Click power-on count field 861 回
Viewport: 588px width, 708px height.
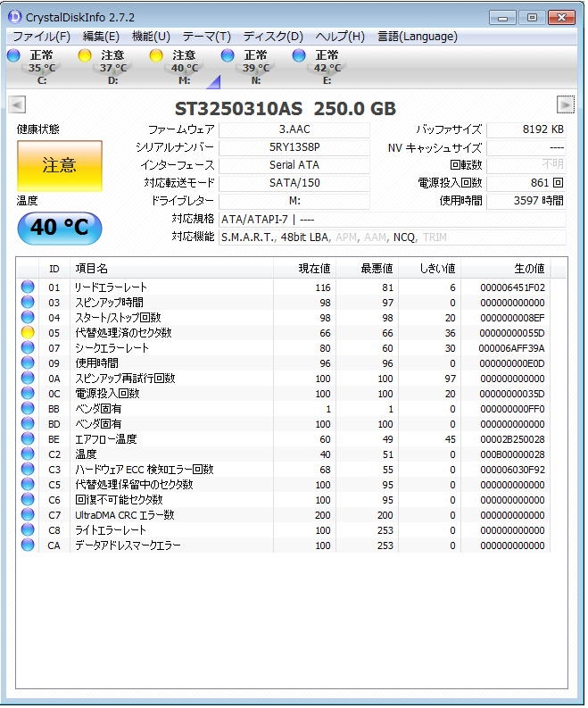526,183
